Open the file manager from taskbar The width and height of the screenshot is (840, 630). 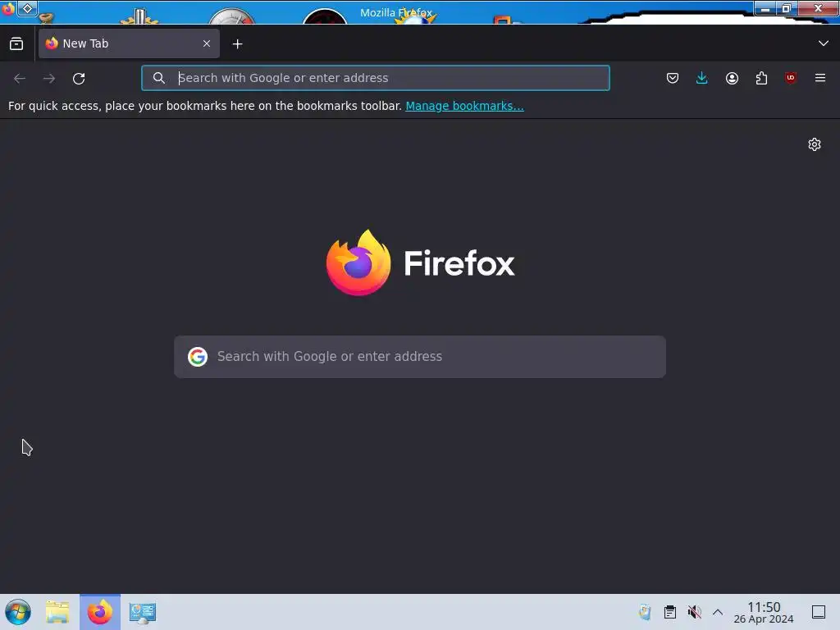[x=57, y=612]
